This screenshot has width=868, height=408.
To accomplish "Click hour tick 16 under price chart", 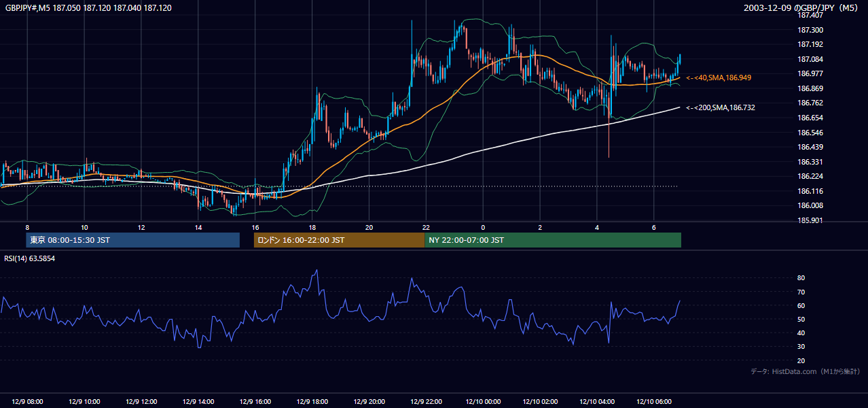I will tap(255, 227).
